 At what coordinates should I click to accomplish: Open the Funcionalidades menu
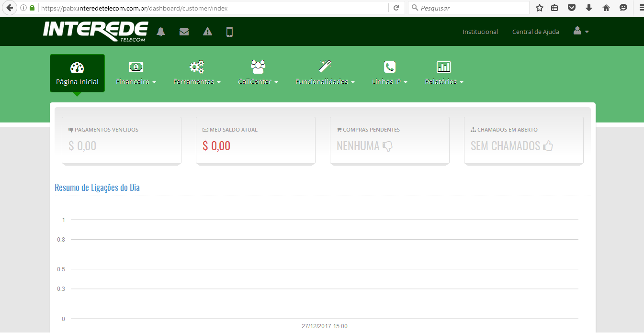click(x=325, y=74)
